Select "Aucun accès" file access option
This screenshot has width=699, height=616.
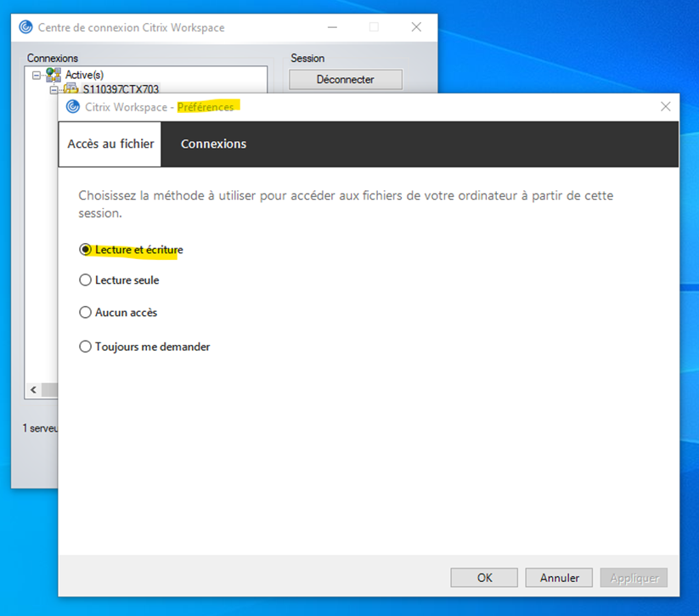85,312
